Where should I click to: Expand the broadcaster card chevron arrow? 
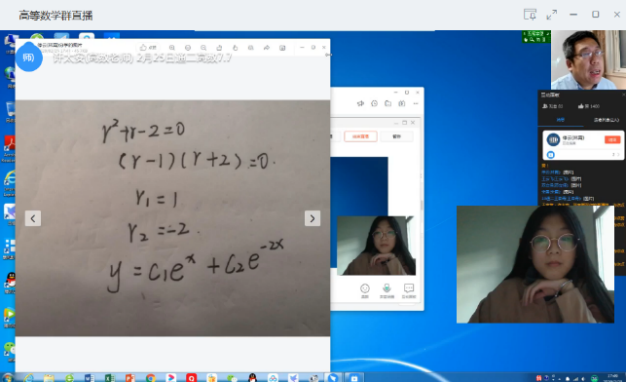tap(618, 154)
